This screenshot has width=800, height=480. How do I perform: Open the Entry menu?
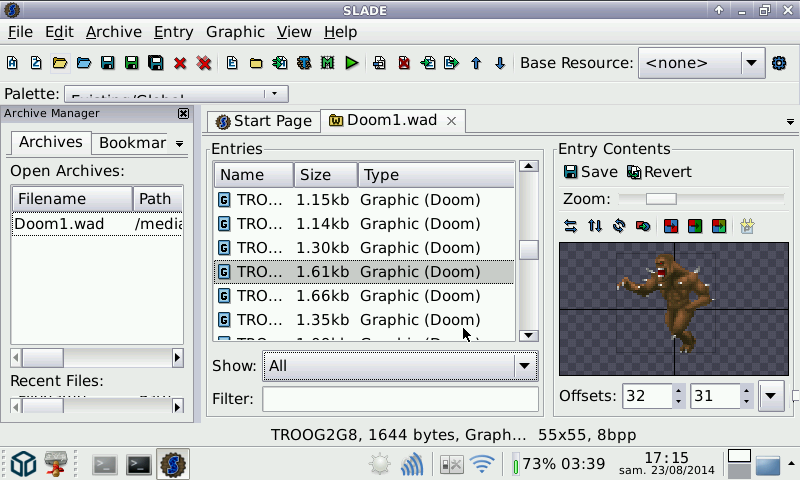173,32
